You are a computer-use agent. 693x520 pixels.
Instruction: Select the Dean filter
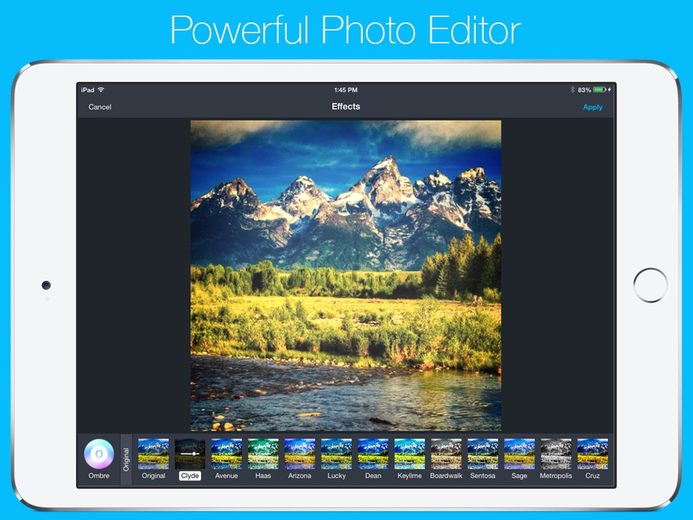(x=373, y=454)
